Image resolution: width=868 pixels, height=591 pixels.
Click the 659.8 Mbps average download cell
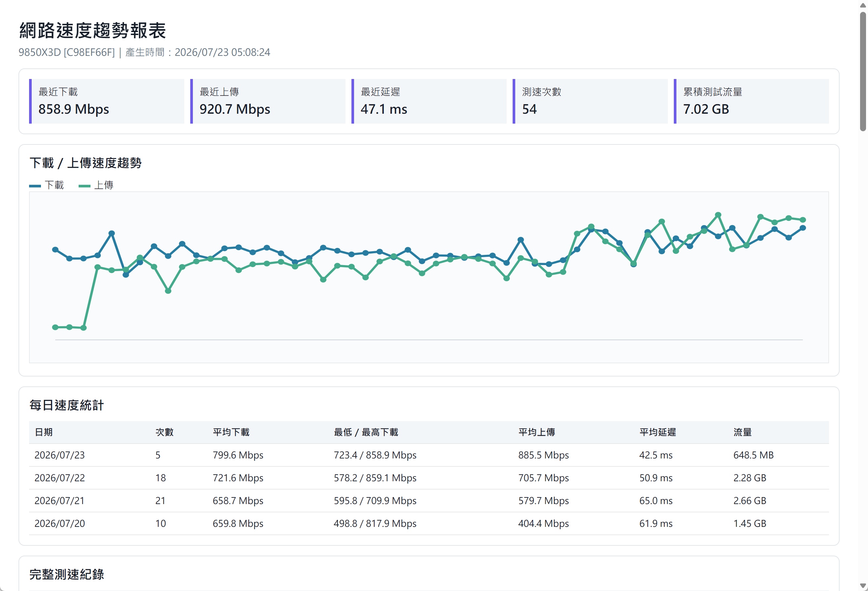point(238,523)
